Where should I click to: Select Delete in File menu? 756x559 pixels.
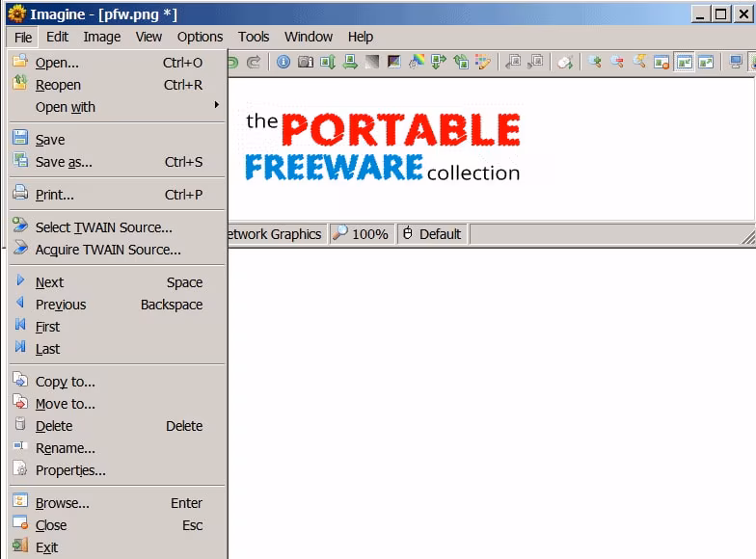(x=118, y=426)
